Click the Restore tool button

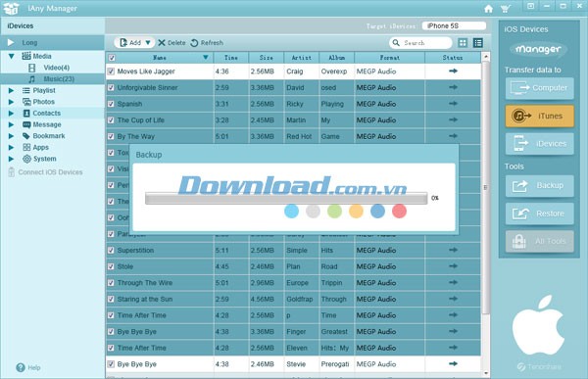[x=540, y=213]
